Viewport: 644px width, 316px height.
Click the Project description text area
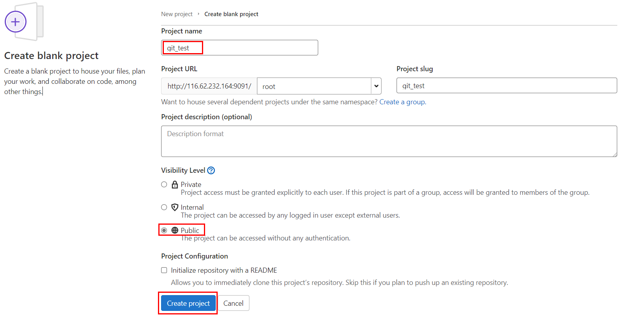pyautogui.click(x=389, y=141)
